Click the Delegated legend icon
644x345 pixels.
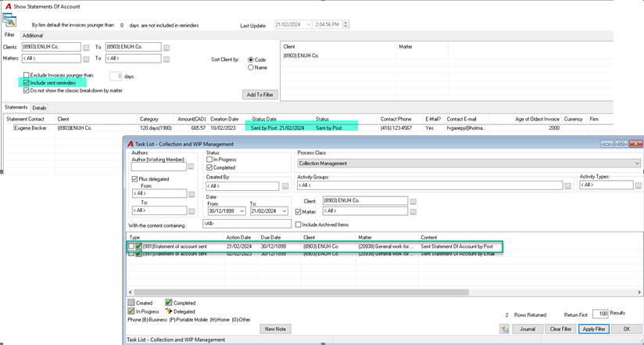(x=168, y=311)
